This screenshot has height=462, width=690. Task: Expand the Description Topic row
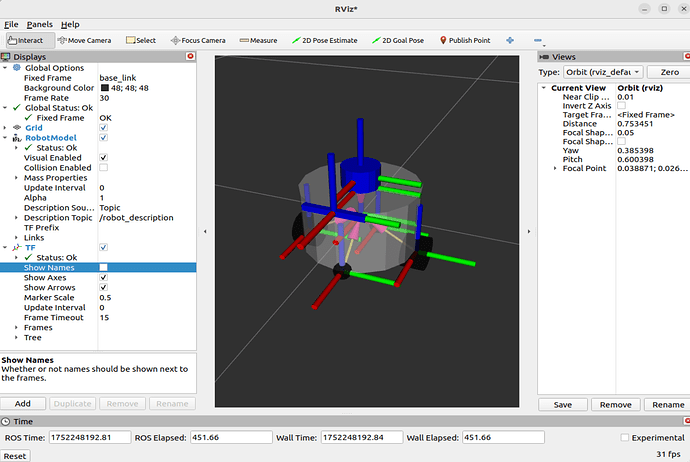[16, 217]
